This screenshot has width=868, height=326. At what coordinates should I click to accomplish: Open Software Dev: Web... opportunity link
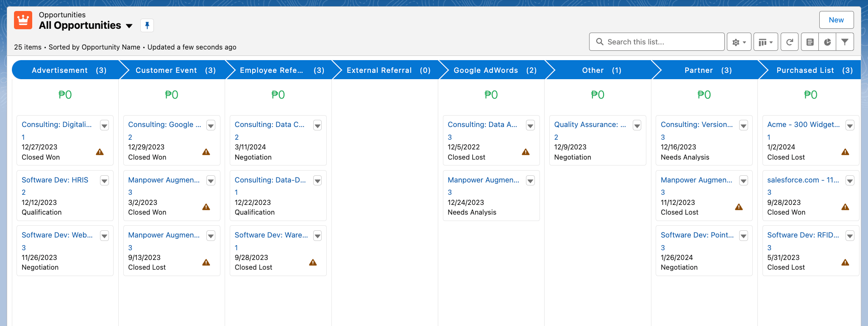(x=57, y=235)
